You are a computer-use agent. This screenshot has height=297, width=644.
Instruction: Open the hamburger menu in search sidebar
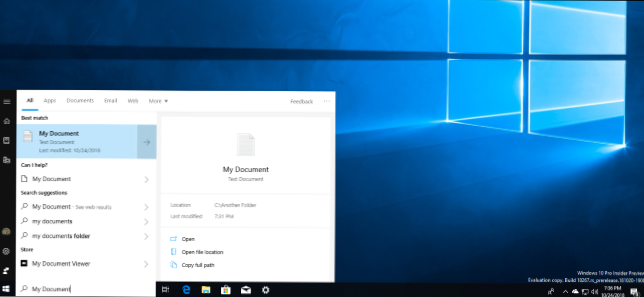click(7, 102)
